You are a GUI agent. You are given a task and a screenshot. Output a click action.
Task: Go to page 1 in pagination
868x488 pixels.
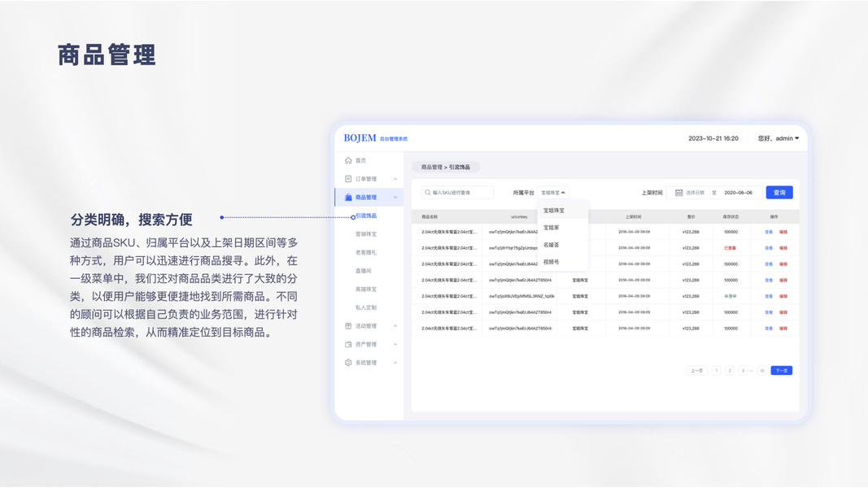pos(717,371)
